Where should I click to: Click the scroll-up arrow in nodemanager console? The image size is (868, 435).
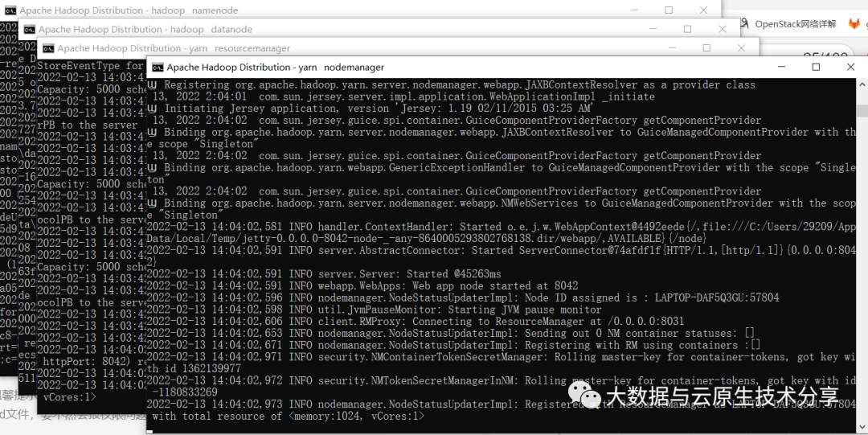tap(862, 84)
